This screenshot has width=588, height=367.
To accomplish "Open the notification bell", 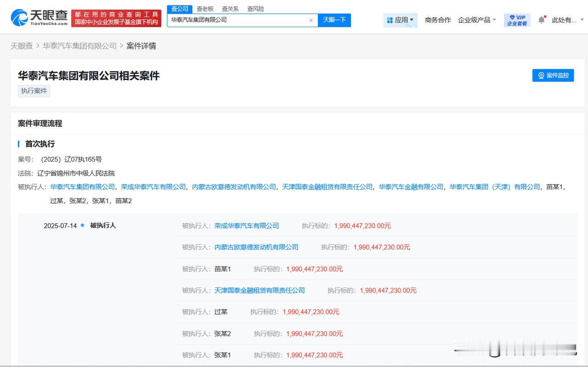I will 542,20.
